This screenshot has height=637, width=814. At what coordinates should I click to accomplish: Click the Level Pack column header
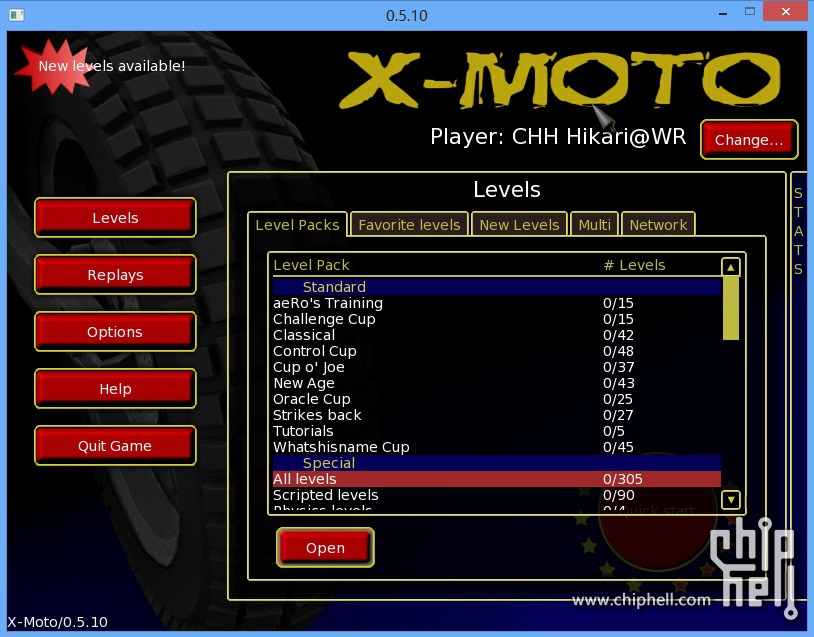click(311, 265)
